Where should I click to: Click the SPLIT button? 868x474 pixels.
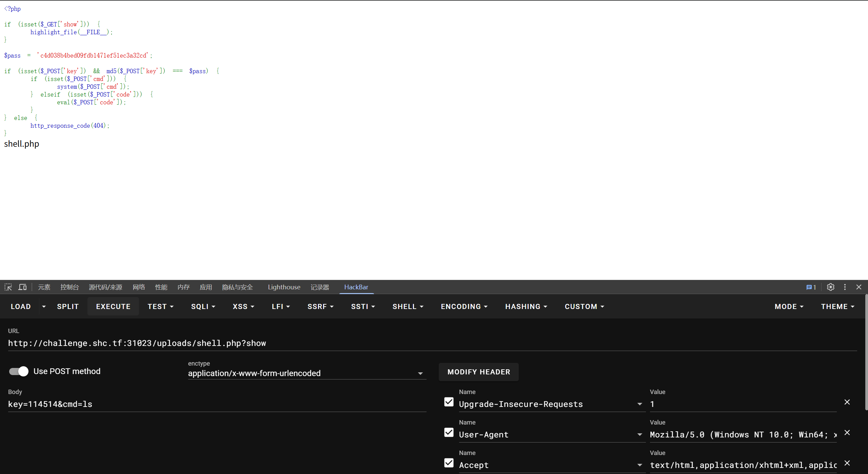[68, 306]
